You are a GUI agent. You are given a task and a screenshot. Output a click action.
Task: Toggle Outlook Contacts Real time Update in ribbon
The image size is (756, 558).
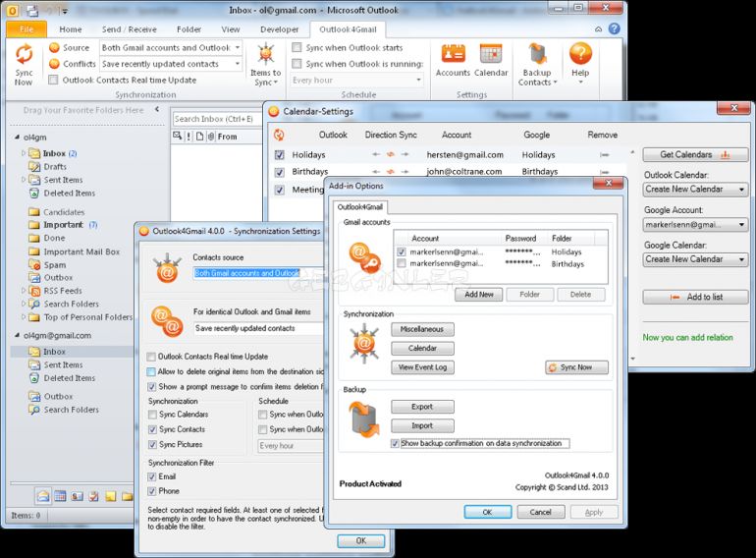click(54, 80)
